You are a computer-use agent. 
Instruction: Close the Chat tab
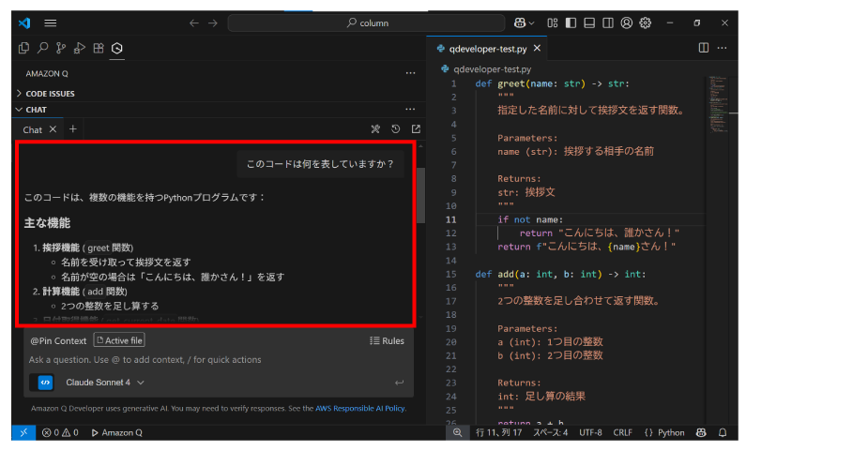click(x=53, y=129)
